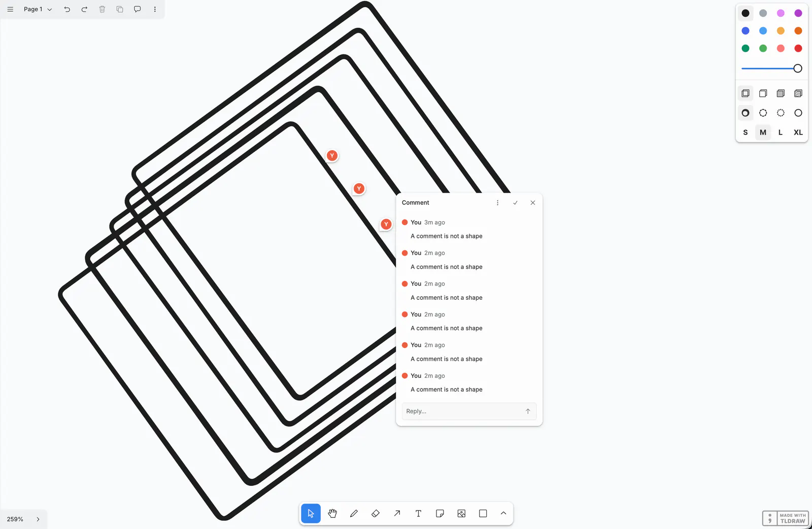Click the Undo icon
Screen dimensions: 812x529
coord(67,9)
